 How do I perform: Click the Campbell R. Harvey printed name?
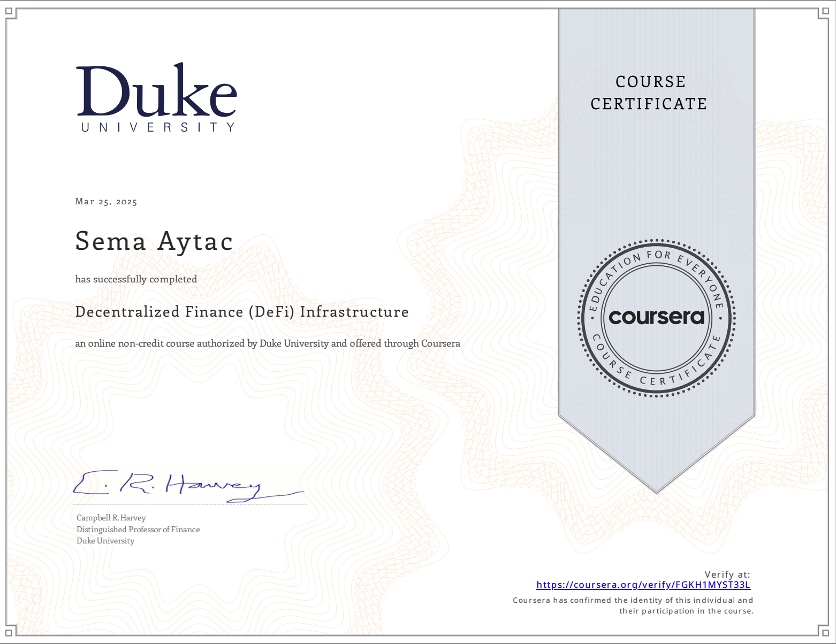111,518
